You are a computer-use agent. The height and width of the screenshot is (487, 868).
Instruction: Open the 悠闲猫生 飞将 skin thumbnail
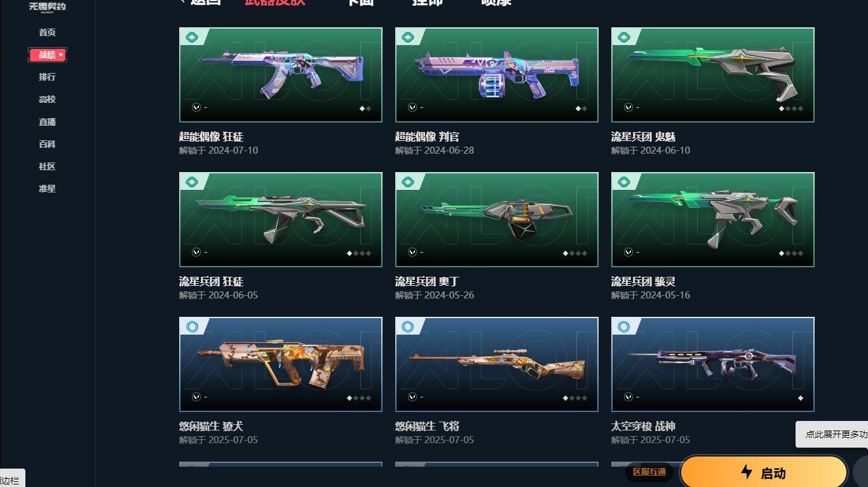pyautogui.click(x=497, y=364)
